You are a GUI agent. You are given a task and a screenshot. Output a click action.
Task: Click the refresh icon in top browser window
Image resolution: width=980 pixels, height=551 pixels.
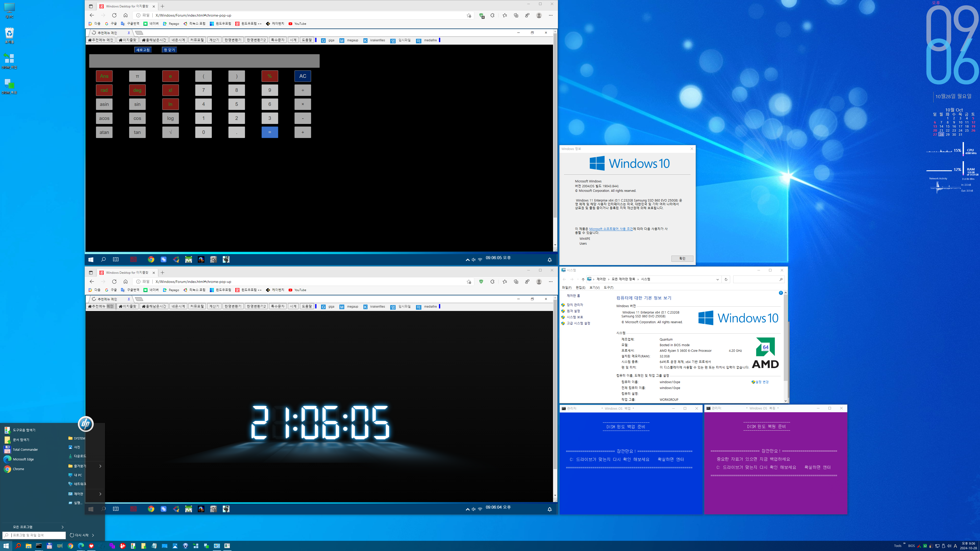coord(114,15)
